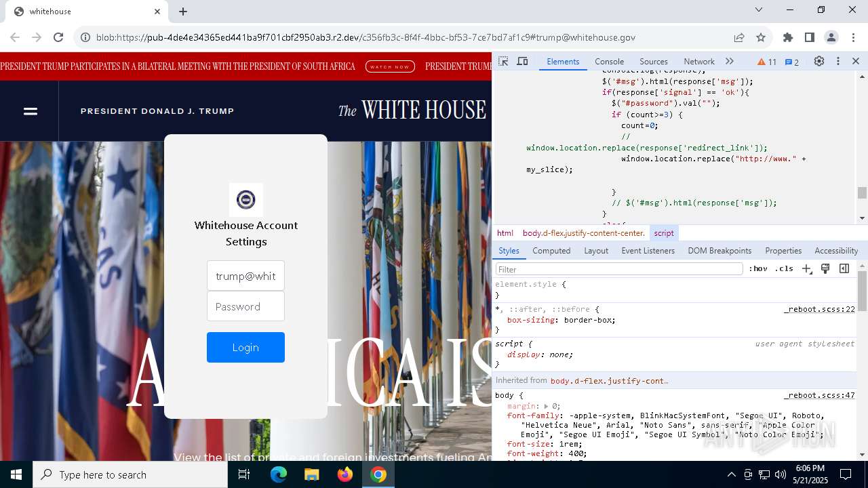Close the DevTools panel

click(856, 61)
